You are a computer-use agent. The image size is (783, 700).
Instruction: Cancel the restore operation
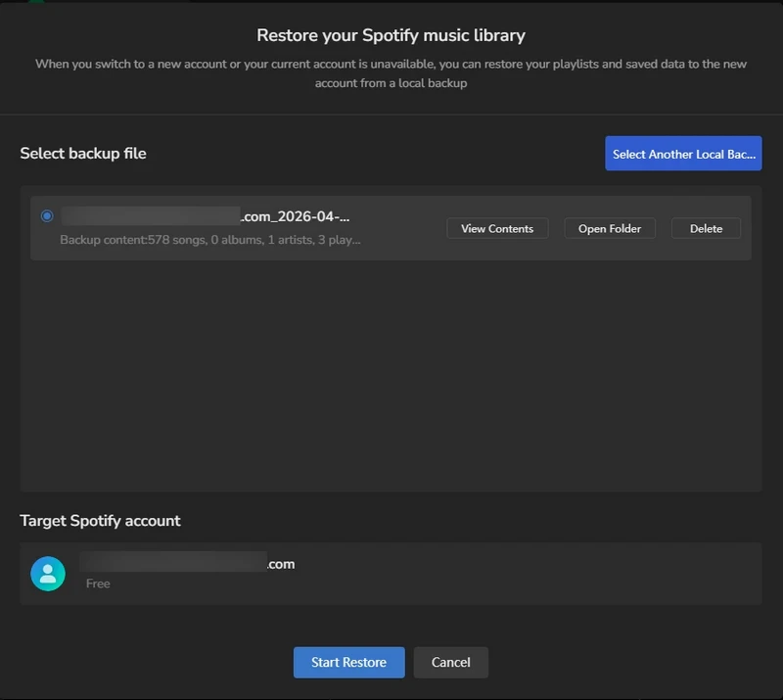coord(450,662)
